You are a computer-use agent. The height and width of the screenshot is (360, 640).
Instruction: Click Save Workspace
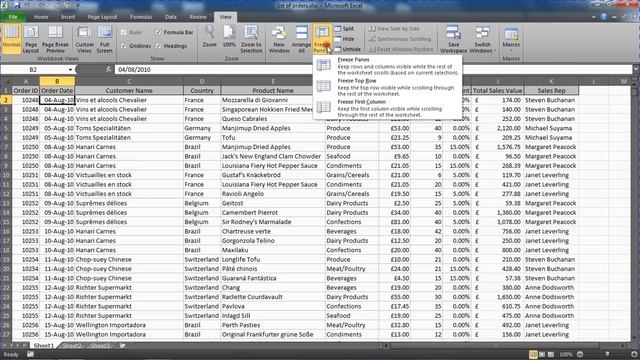[453, 39]
